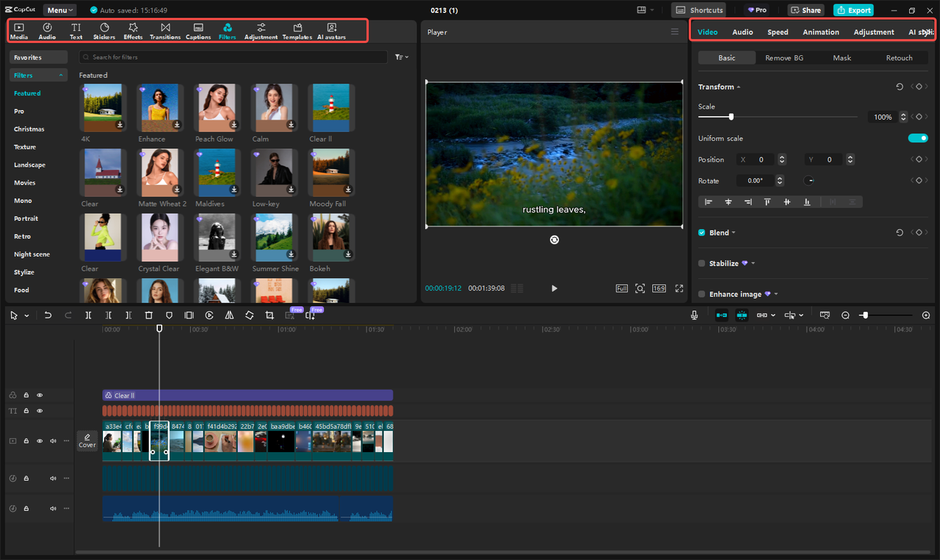Screen dimensions: 940x560
Task: Disable the Uniform scale toggle
Action: pos(918,137)
